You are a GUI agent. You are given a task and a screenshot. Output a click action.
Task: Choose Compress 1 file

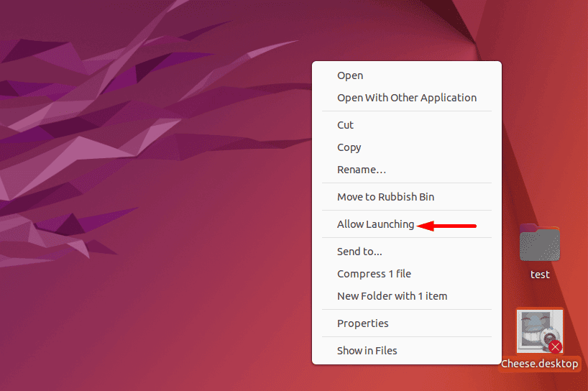click(374, 274)
